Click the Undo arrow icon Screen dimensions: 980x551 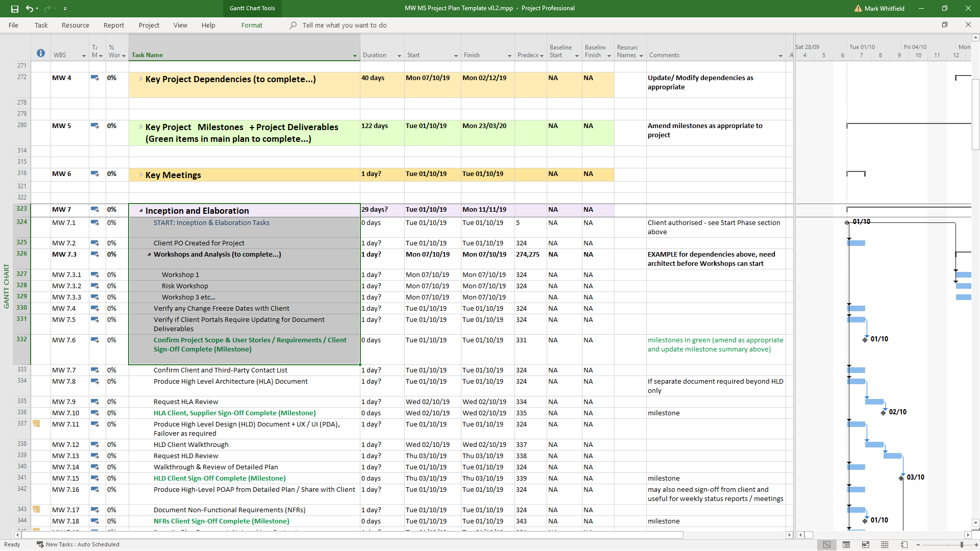click(x=29, y=9)
